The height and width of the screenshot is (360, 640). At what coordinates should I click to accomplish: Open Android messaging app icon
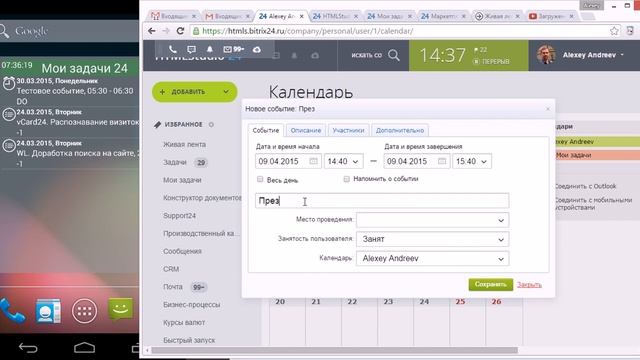tap(120, 309)
